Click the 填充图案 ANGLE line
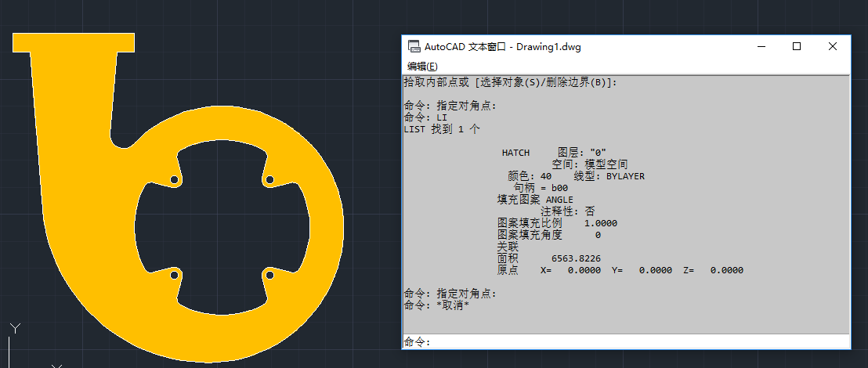The image size is (868, 368). [535, 200]
